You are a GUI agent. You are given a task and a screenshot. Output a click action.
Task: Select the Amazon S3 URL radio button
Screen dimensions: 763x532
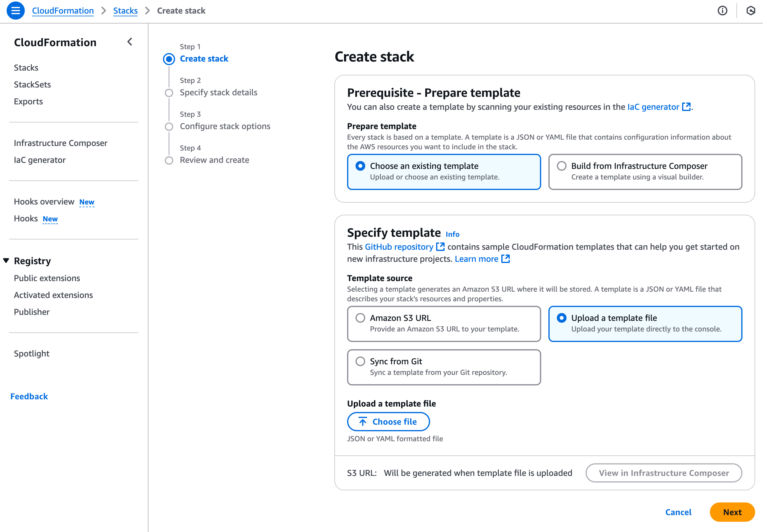click(x=360, y=318)
